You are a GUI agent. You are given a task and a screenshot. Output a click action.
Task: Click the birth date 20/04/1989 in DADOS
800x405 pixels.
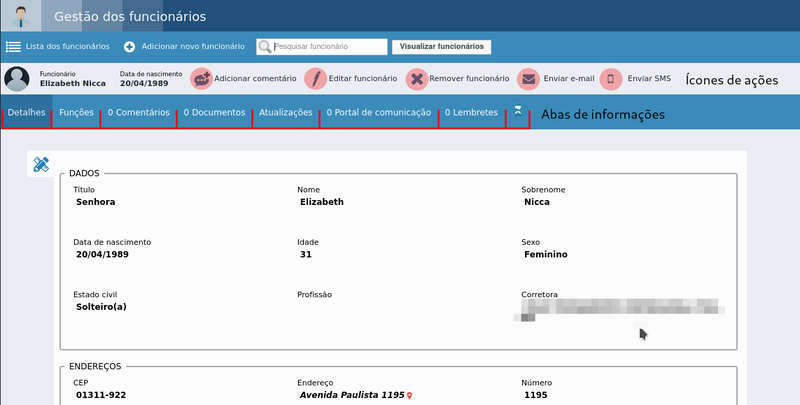(x=102, y=255)
